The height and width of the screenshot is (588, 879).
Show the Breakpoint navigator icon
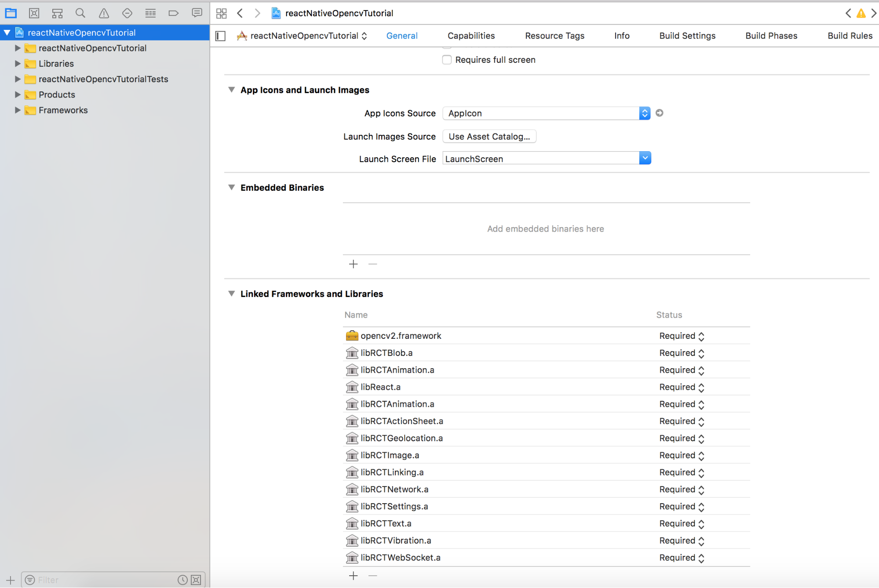(173, 13)
